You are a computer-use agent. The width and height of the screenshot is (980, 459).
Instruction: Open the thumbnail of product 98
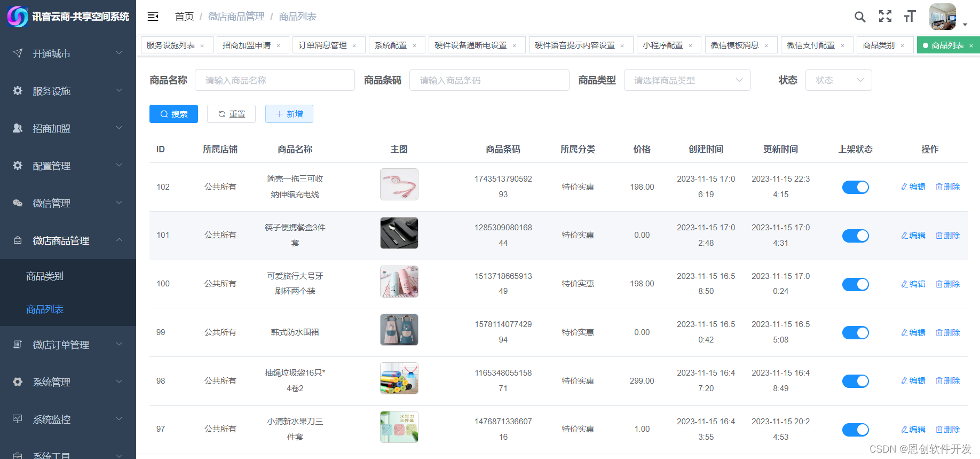coord(399,378)
